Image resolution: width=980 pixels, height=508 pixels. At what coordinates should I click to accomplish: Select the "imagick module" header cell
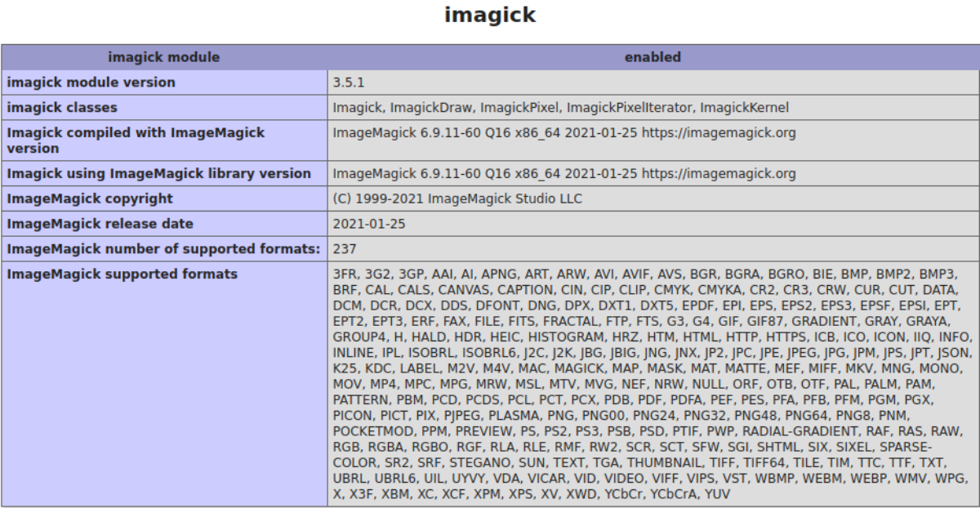pyautogui.click(x=164, y=57)
